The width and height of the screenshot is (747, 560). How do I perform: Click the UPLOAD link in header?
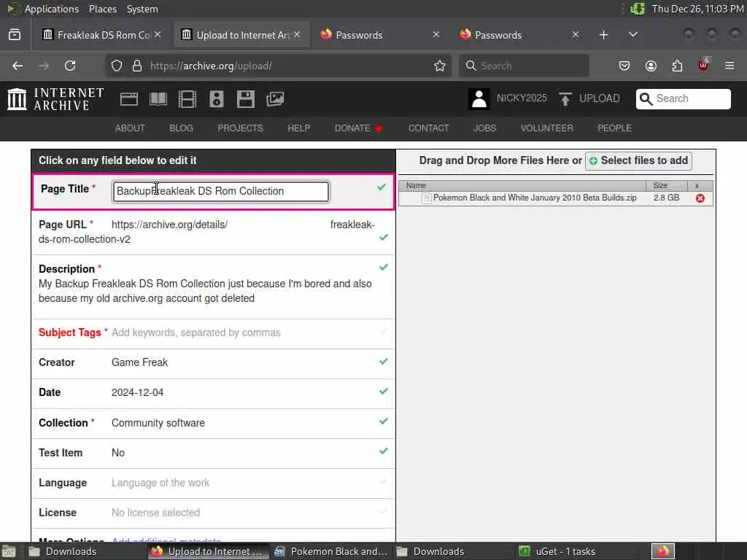(x=600, y=98)
